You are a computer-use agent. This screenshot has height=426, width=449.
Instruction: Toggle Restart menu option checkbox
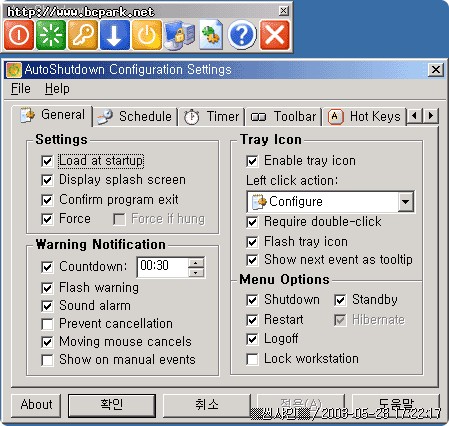click(x=252, y=320)
